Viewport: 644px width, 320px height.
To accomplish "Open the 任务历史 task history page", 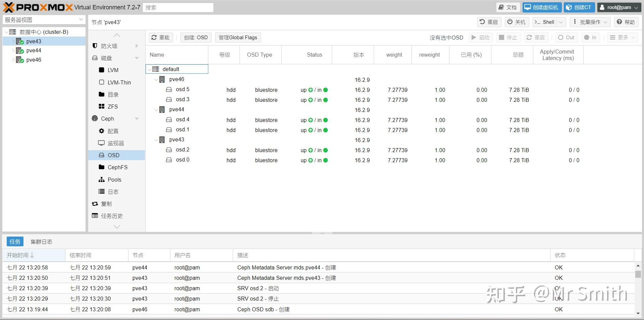I will (111, 216).
